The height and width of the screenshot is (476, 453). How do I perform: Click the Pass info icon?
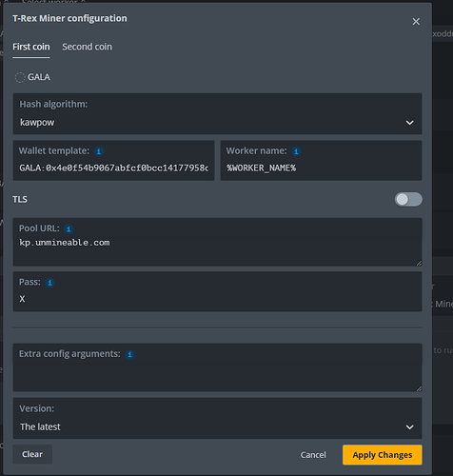click(49, 283)
